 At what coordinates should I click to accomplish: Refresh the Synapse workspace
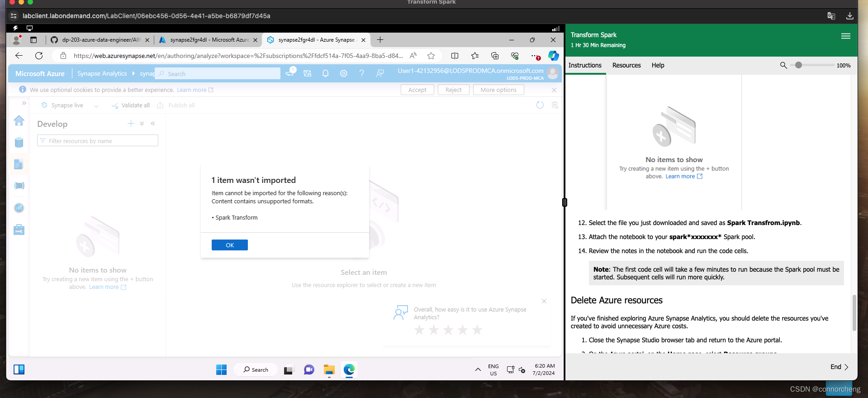click(x=540, y=105)
